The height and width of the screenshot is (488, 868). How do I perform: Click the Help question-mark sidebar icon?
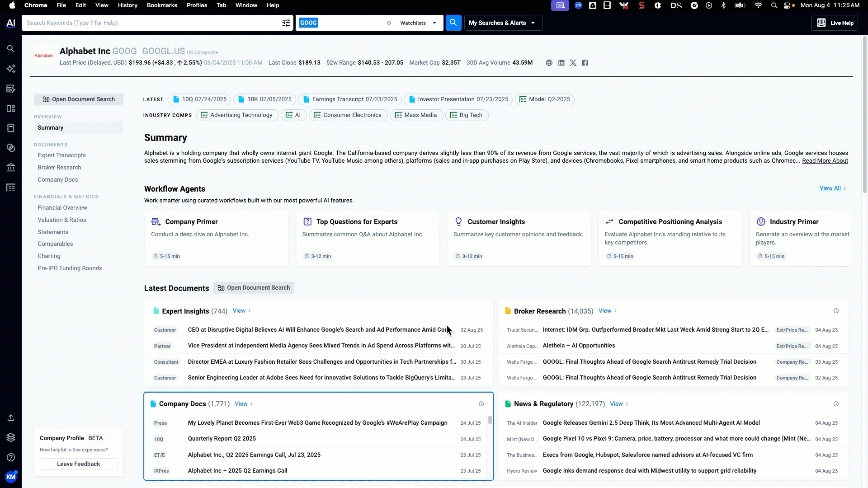11,457
